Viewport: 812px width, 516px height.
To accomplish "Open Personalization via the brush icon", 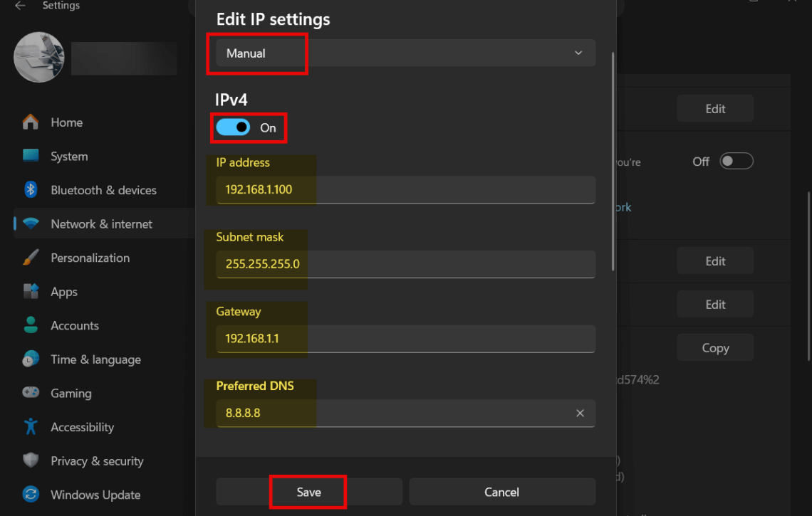I will (31, 258).
